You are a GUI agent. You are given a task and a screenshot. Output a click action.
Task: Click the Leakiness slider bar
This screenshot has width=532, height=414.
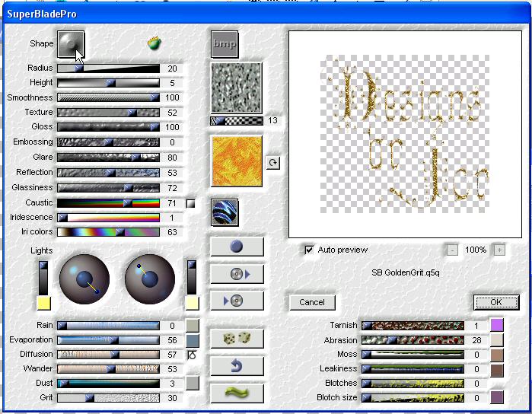413,369
